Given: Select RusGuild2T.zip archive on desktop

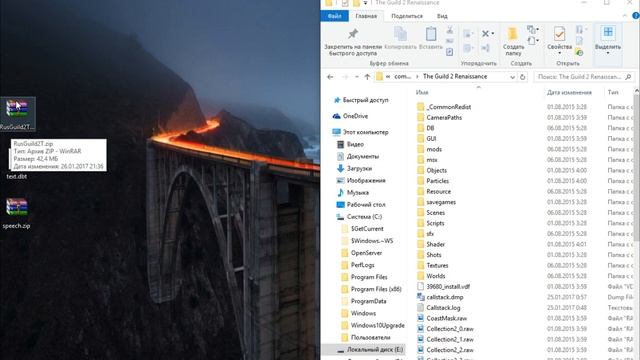Looking at the screenshot, I should point(17,114).
